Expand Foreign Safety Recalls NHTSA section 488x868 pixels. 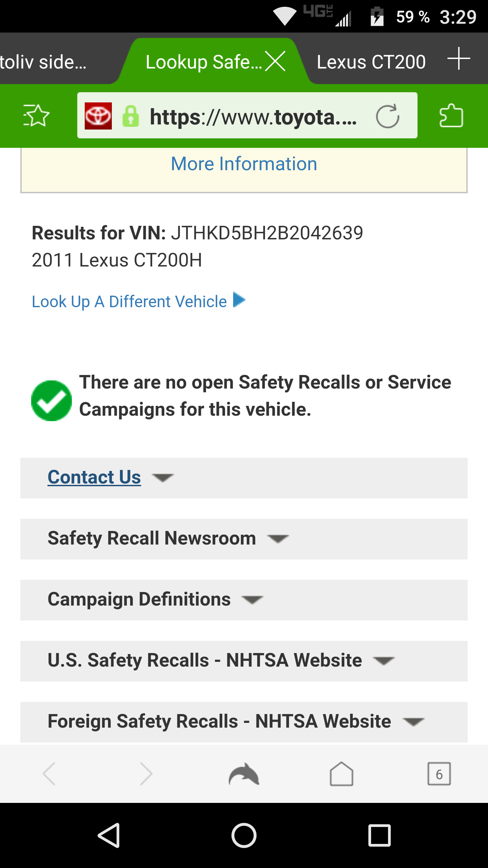[219, 722]
